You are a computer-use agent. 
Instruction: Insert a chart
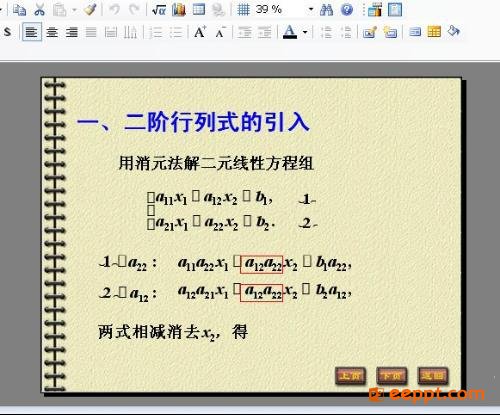(179, 10)
